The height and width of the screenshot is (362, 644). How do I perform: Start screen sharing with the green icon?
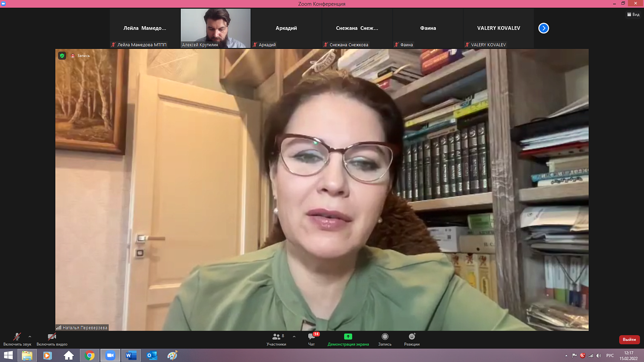(348, 337)
